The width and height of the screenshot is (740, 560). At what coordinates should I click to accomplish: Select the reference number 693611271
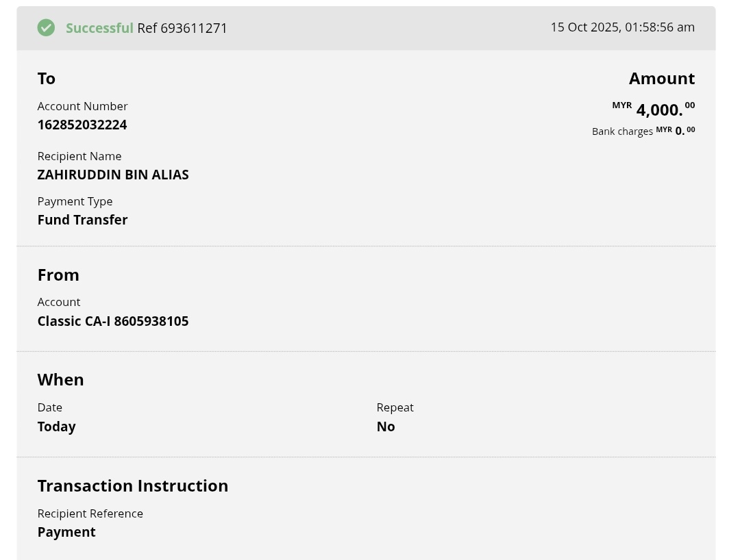[x=193, y=28]
